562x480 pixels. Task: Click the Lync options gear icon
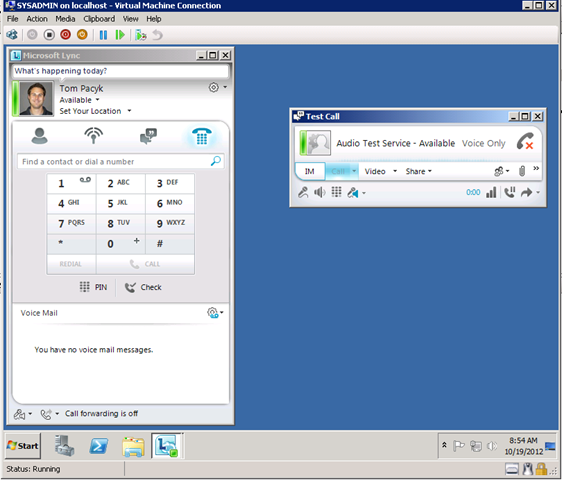point(214,87)
